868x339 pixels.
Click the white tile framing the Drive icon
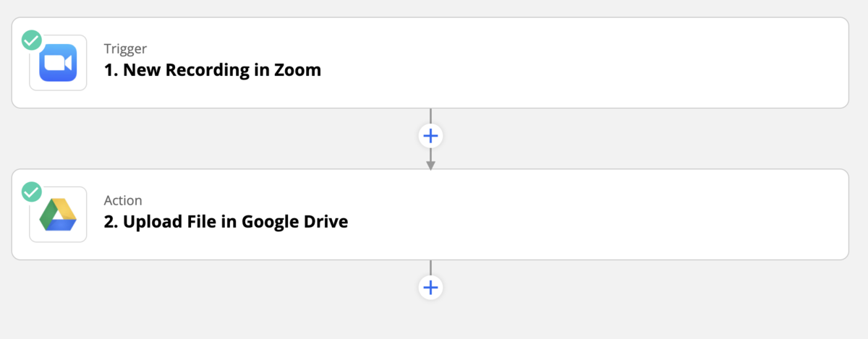pos(58,215)
